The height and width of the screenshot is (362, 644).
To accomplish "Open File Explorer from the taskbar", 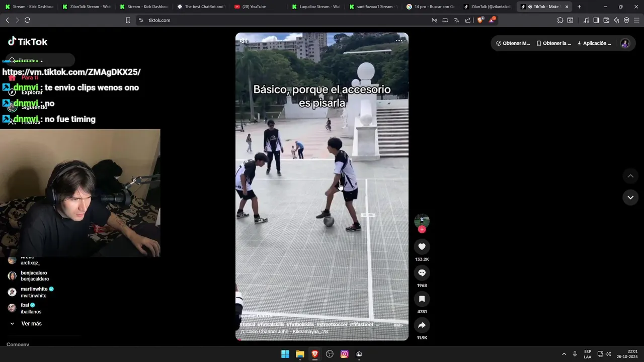I will [x=300, y=354].
